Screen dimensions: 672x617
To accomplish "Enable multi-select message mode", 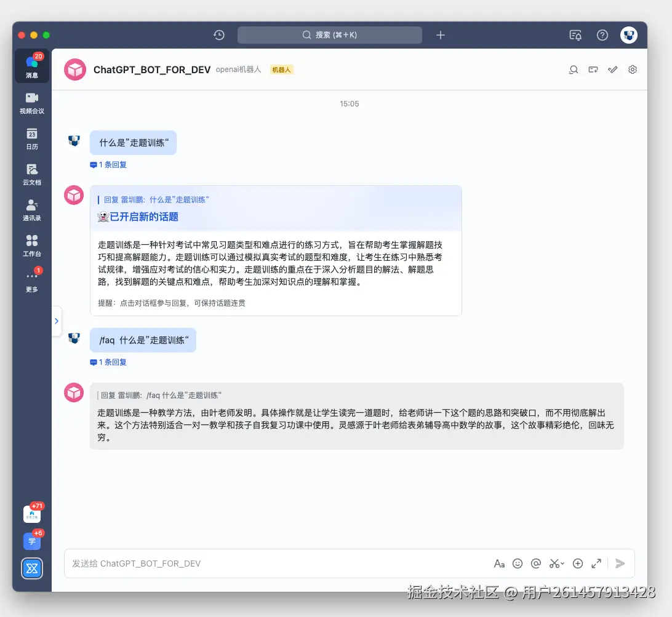I will coord(612,70).
